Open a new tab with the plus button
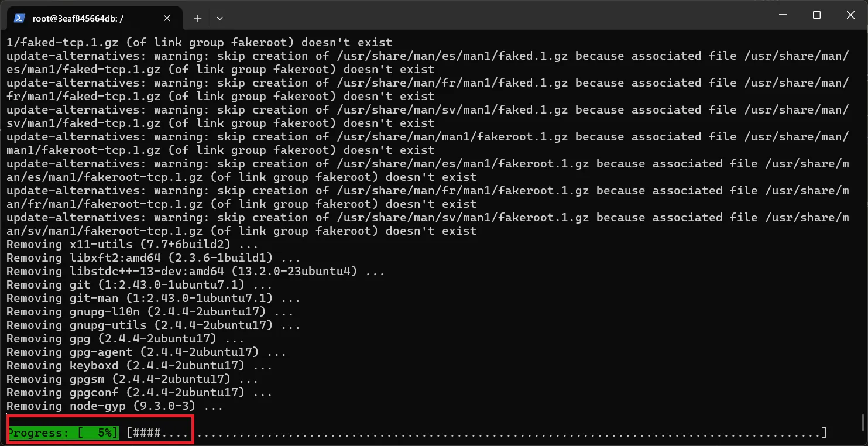Image resolution: width=868 pixels, height=446 pixels. click(198, 18)
